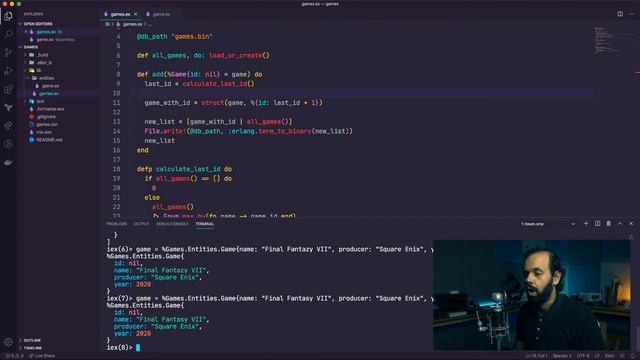Open the games.bin file in explorer
The width and height of the screenshot is (640, 360).
point(47,125)
